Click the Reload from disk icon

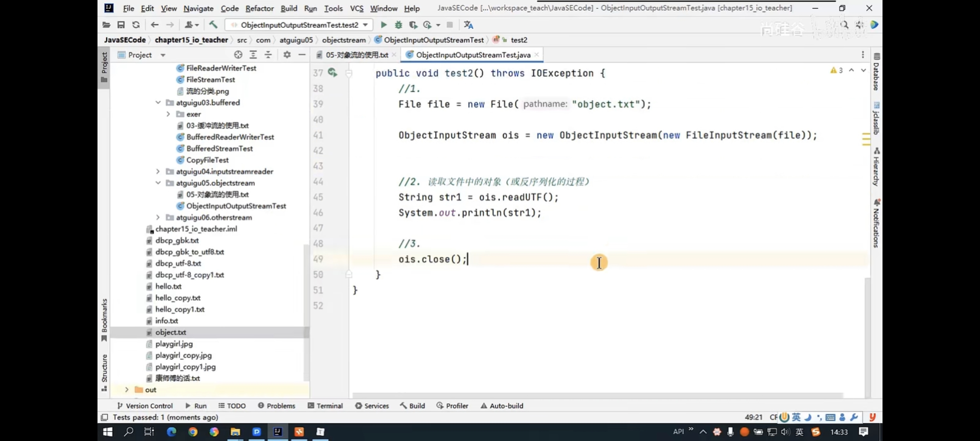(x=136, y=25)
